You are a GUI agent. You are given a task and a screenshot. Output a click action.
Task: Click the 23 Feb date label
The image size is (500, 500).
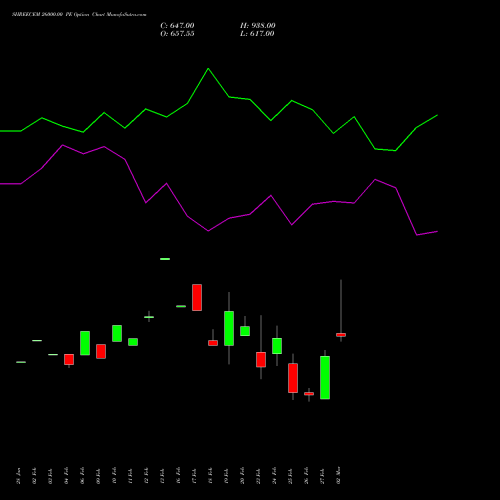(x=258, y=476)
